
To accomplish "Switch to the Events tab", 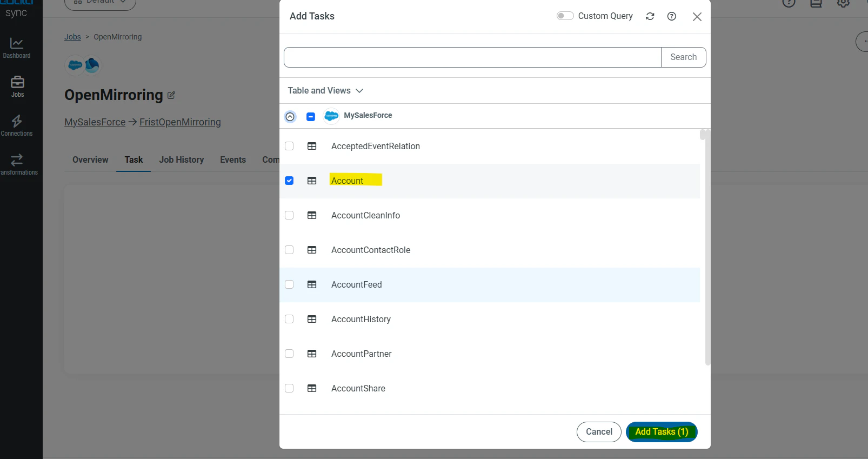I will [x=233, y=160].
